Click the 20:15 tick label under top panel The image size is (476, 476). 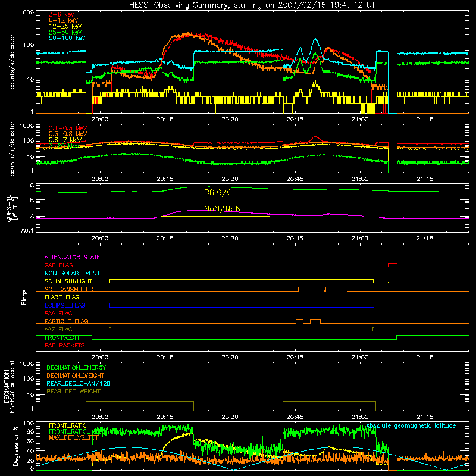(165, 120)
